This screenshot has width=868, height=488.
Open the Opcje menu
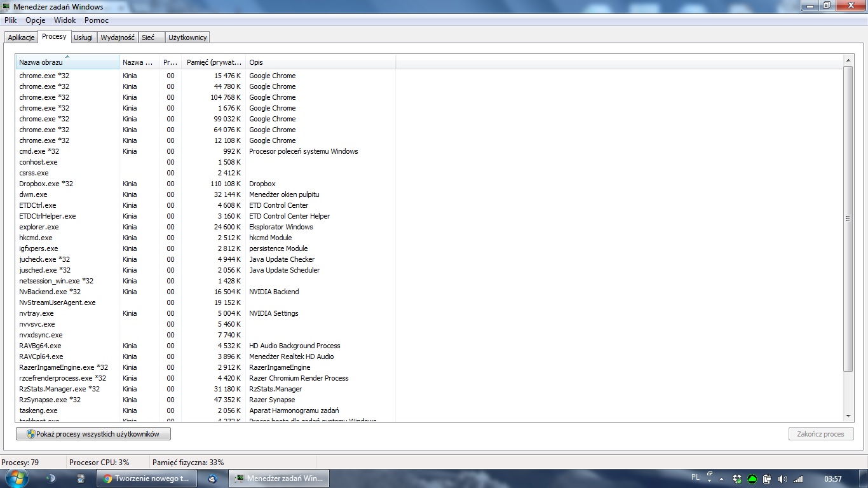[x=35, y=20]
